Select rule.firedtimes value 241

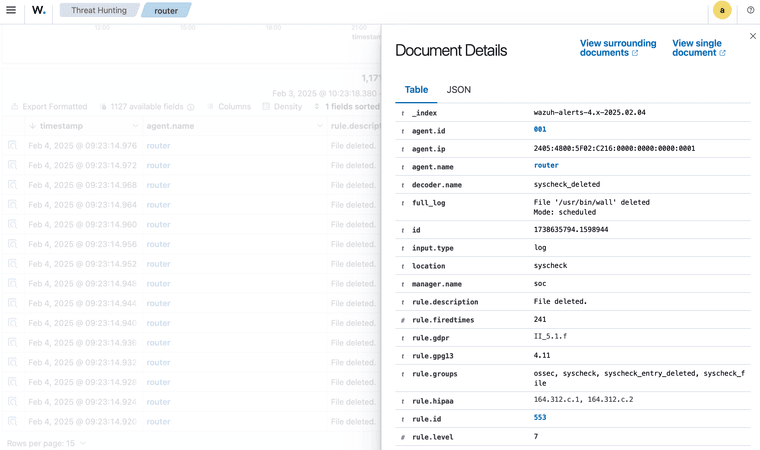point(540,319)
